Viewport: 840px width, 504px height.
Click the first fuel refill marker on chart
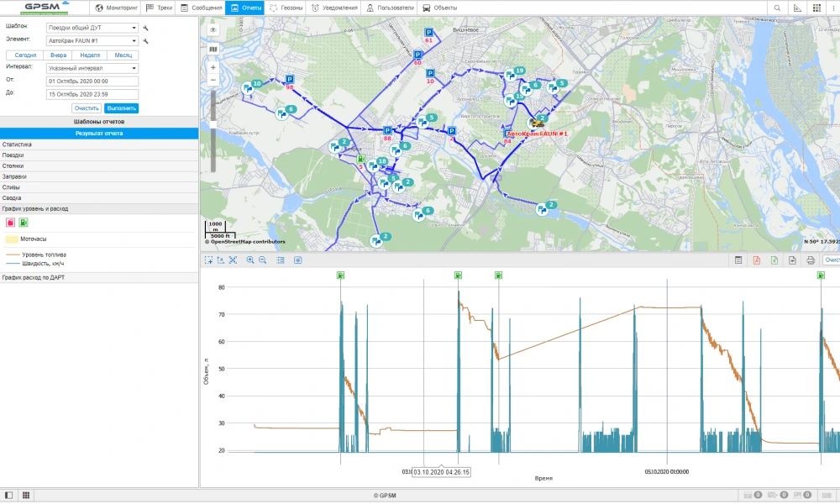click(x=341, y=275)
